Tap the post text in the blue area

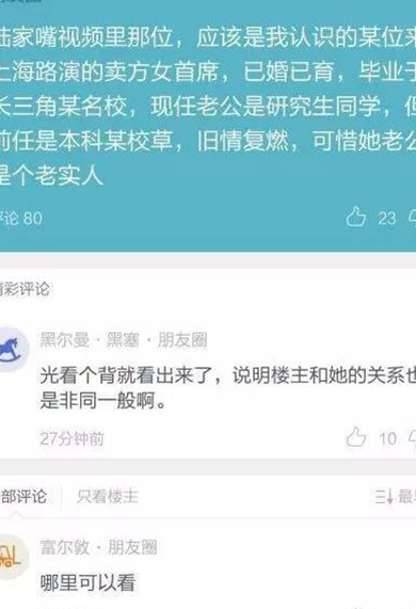pos(208,106)
